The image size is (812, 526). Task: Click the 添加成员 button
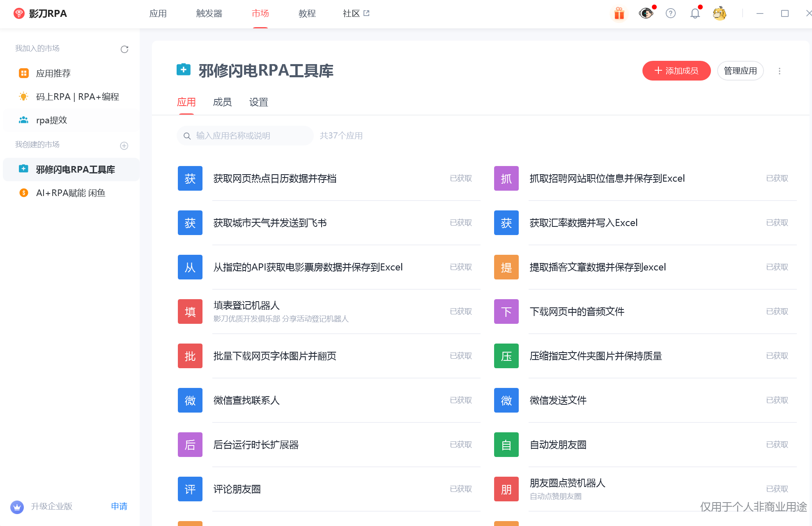click(676, 71)
